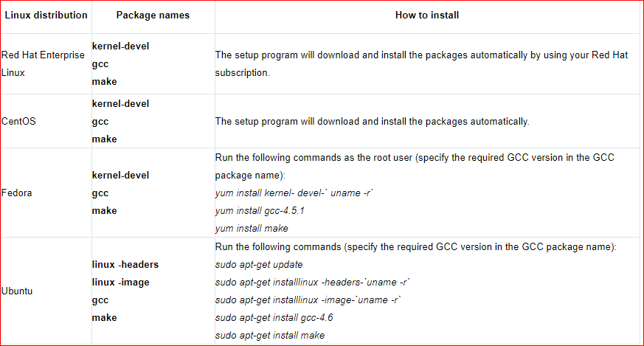
Task: Click make package in the Fedora row
Action: click(104, 210)
